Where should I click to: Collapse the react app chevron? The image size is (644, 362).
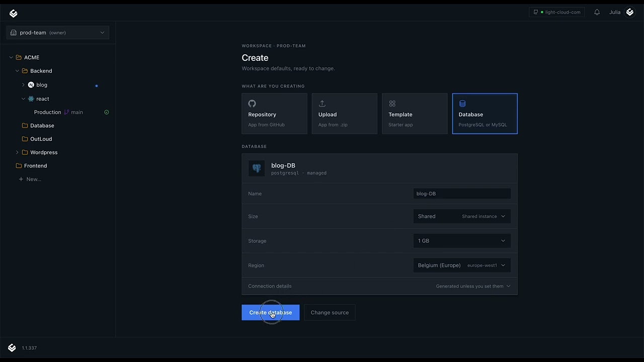23,99
